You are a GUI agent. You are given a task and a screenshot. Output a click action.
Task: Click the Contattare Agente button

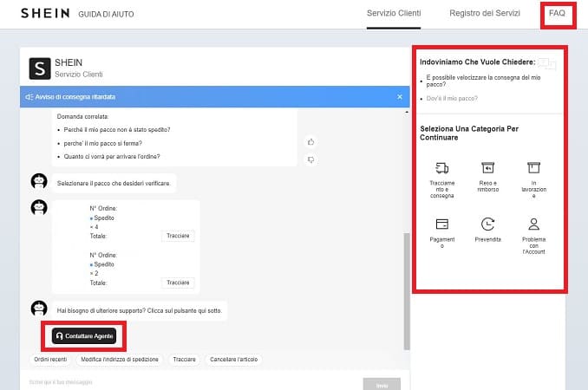[84, 336]
